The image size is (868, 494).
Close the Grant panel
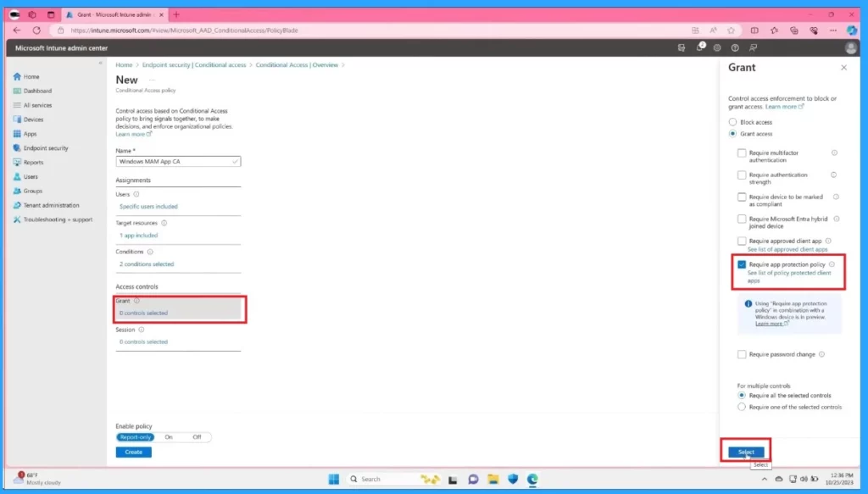coord(843,68)
